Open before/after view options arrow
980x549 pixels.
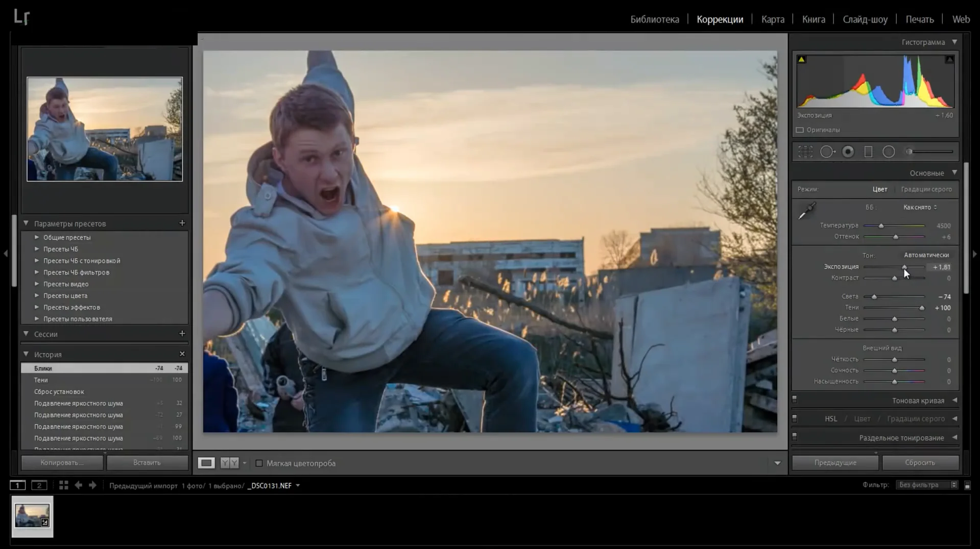pos(245,463)
